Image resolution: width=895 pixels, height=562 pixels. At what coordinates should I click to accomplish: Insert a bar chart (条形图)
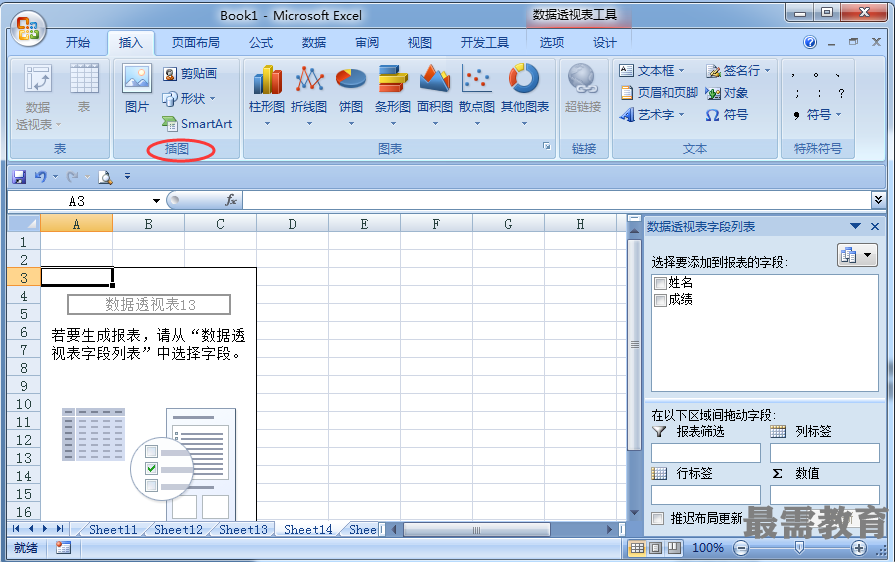[393, 95]
